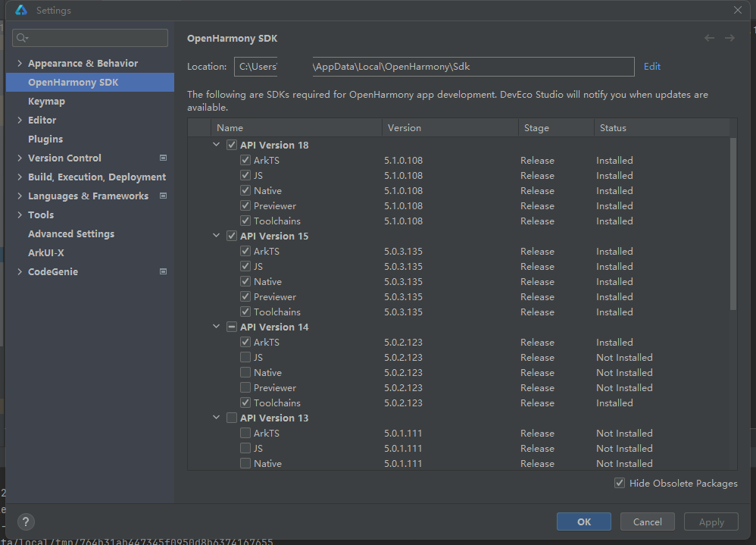Uncheck ArkTS under API Version 18

click(x=245, y=160)
